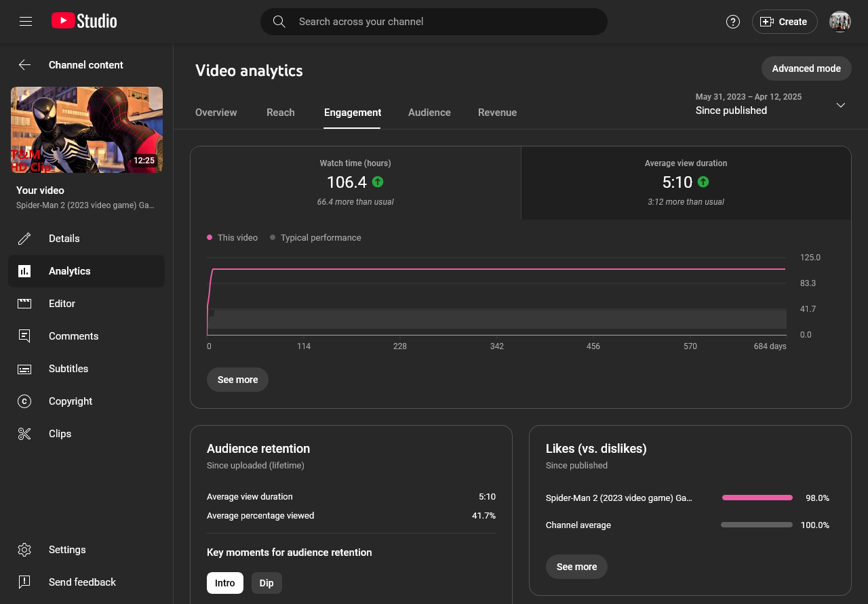Open the help question mark icon
Screen dimensions: 868x604
pos(732,22)
